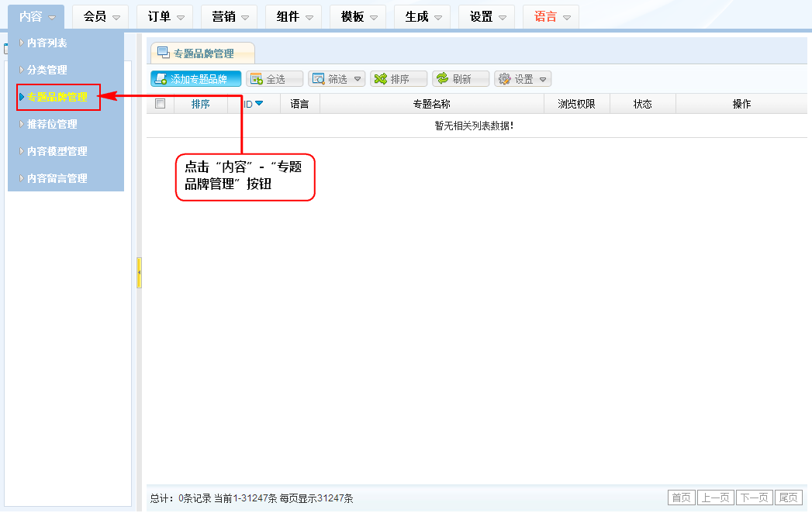Open the 会员 top menu
Screen dimensions: 812x513
(102, 16)
